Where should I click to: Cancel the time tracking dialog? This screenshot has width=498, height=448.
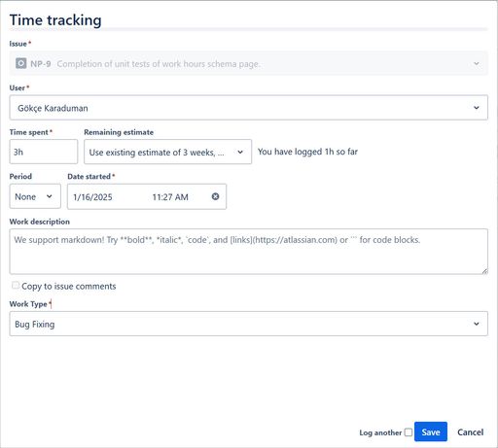470,432
